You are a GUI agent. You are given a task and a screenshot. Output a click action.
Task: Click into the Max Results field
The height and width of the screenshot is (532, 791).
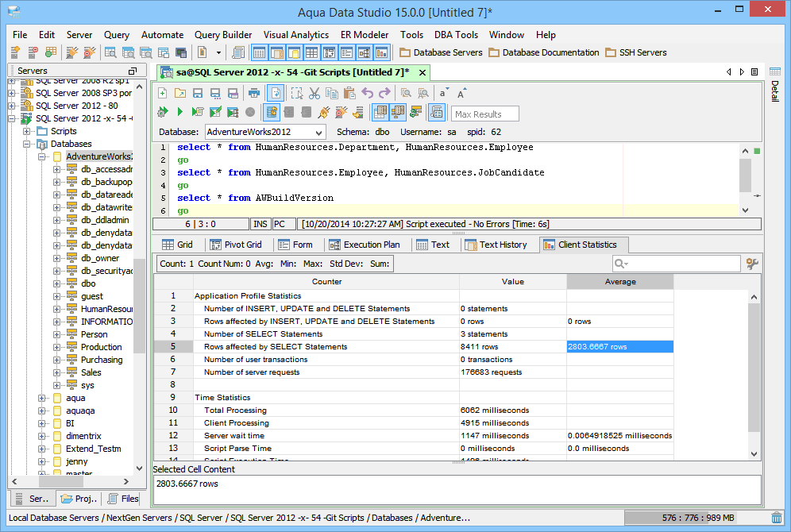[485, 114]
